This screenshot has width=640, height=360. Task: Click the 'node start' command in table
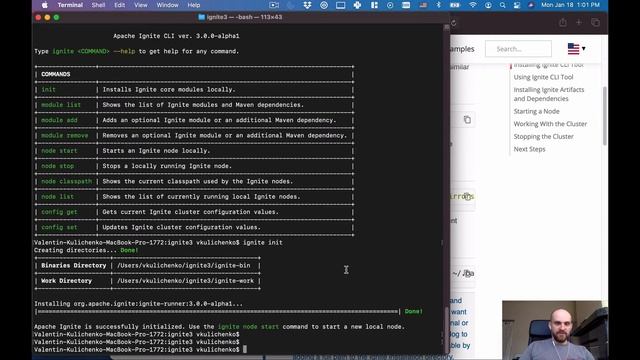coord(59,151)
